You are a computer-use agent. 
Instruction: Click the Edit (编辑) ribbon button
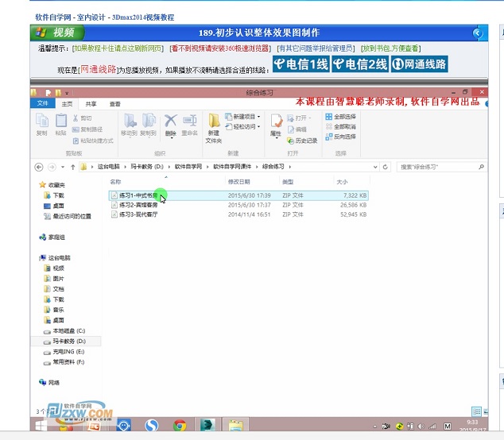coord(297,129)
